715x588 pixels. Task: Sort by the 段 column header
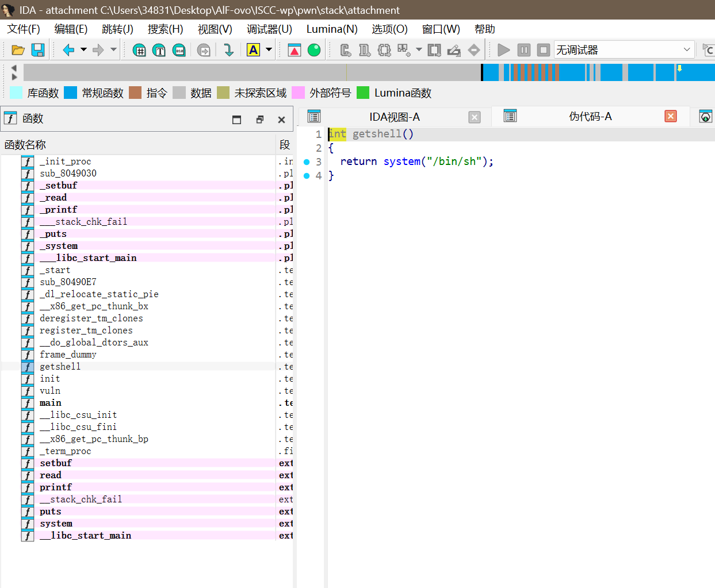285,145
